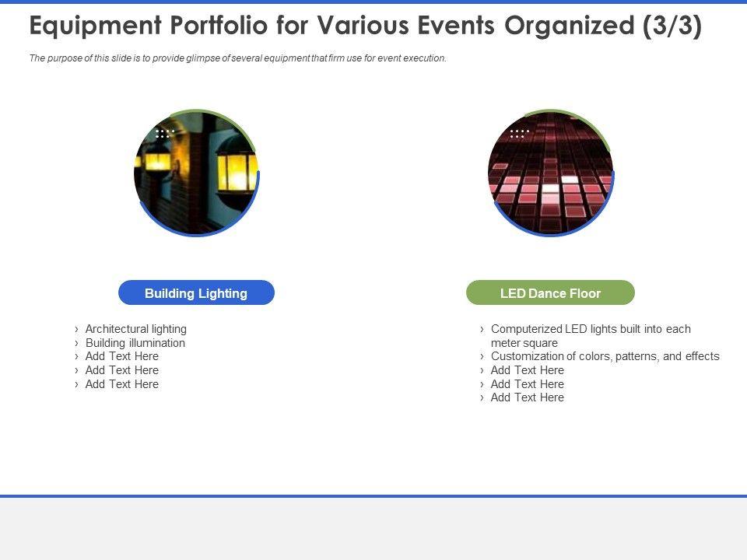Click the chevron bullet before Architectural lighting
The image size is (747, 560).
coord(76,329)
